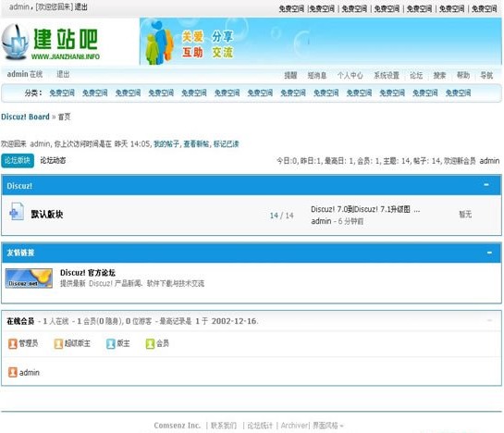Click 标记已读 link

coord(226,143)
